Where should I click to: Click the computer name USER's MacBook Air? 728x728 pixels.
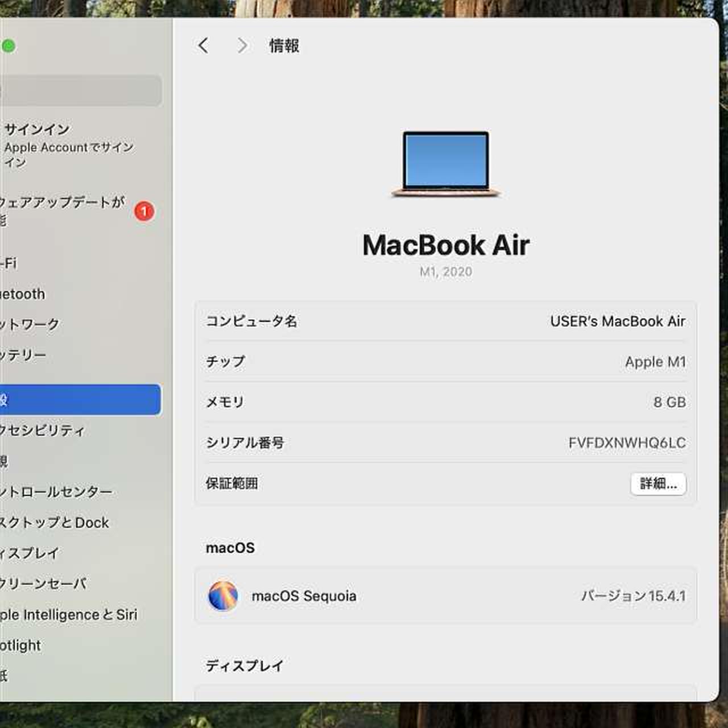(x=617, y=321)
